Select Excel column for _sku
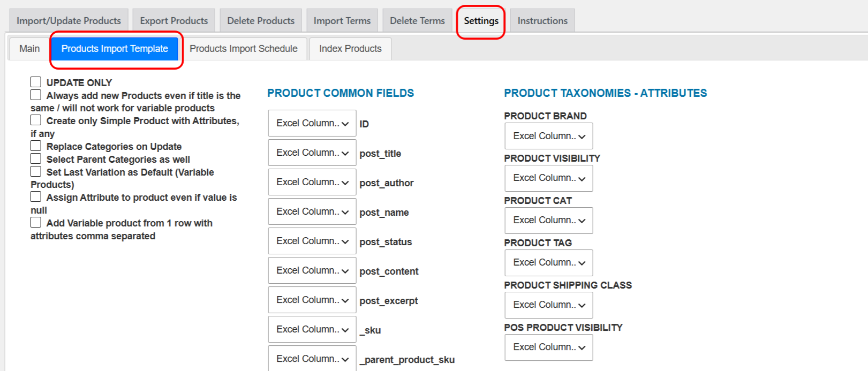The height and width of the screenshot is (371, 868). point(312,329)
